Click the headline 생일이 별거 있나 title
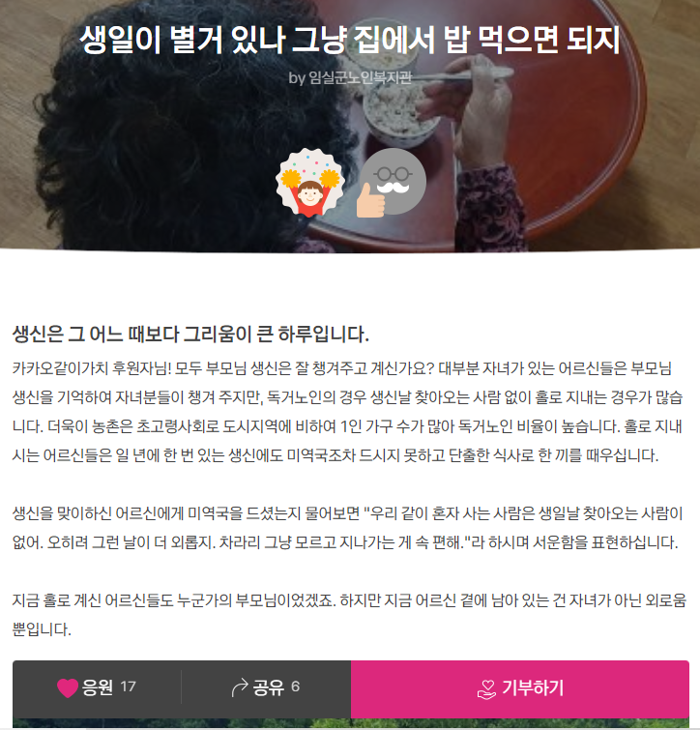 pyautogui.click(x=350, y=40)
